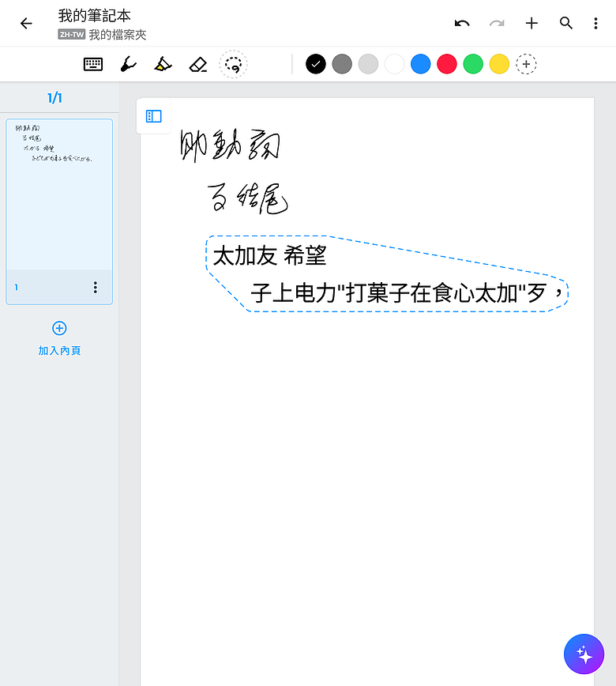Redo the undone action
The image size is (616, 686).
click(497, 23)
